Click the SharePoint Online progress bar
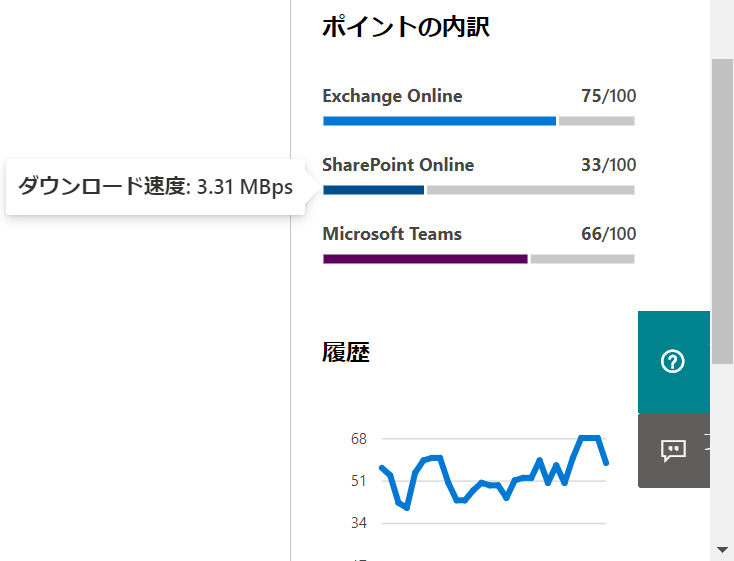The height and width of the screenshot is (561, 734). click(478, 190)
